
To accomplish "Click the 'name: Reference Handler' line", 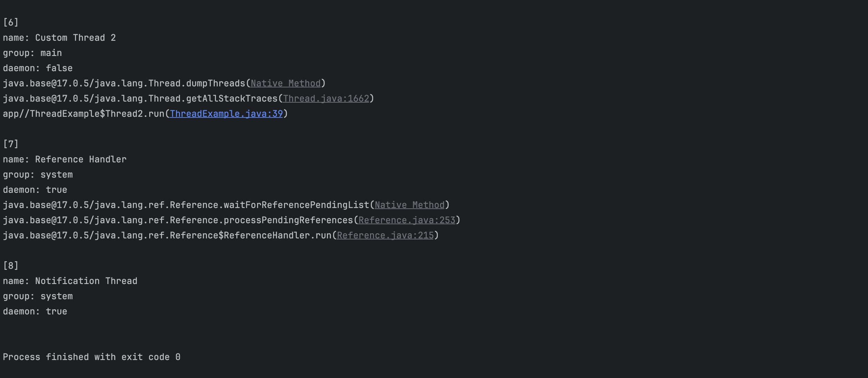I will tap(65, 159).
